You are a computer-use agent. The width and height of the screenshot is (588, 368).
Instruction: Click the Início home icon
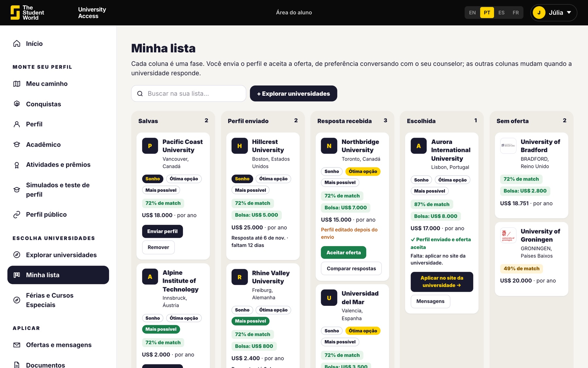tap(17, 44)
